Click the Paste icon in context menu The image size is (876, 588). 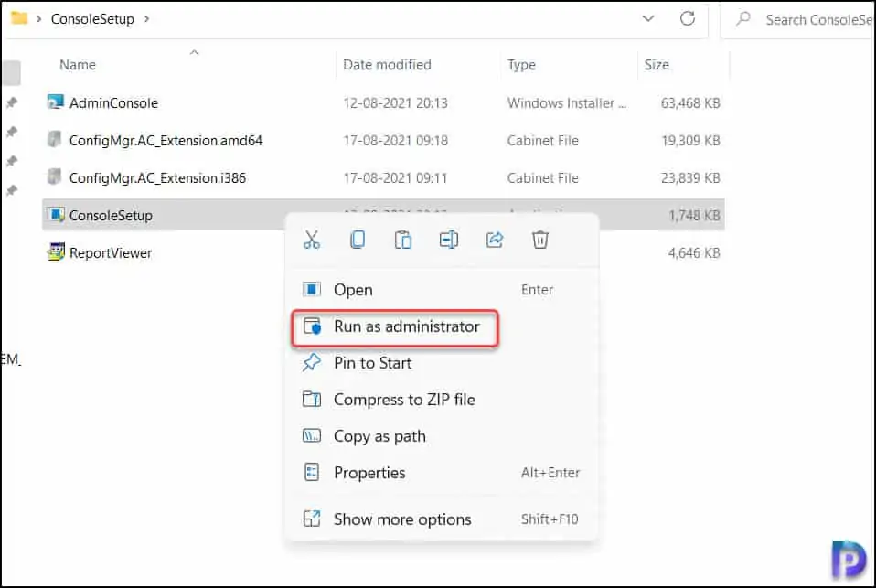403,240
